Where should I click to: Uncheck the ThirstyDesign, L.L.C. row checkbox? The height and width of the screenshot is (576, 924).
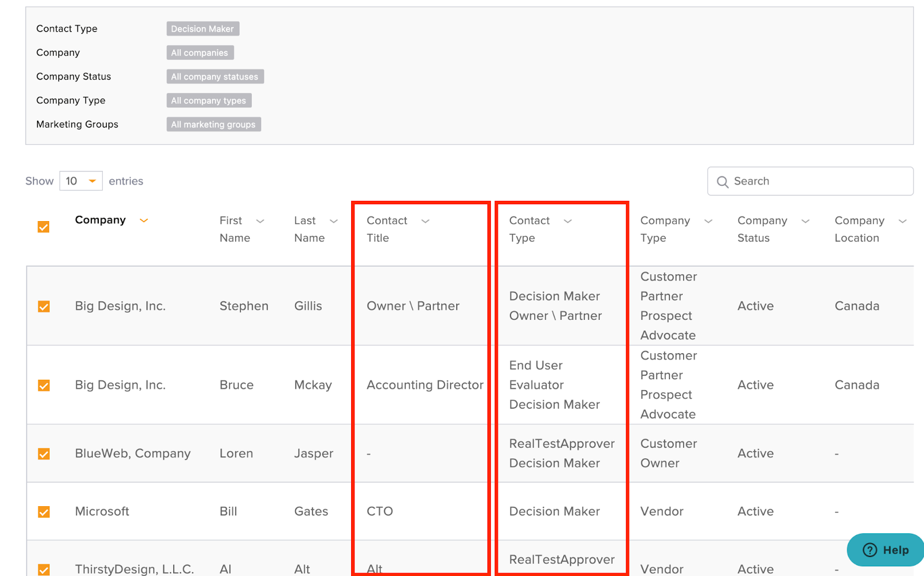pyautogui.click(x=43, y=570)
